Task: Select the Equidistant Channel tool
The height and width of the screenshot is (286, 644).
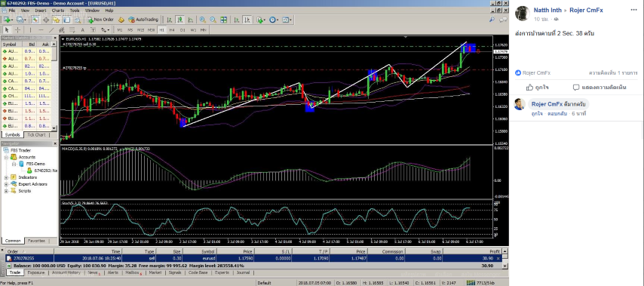Action: [62, 30]
